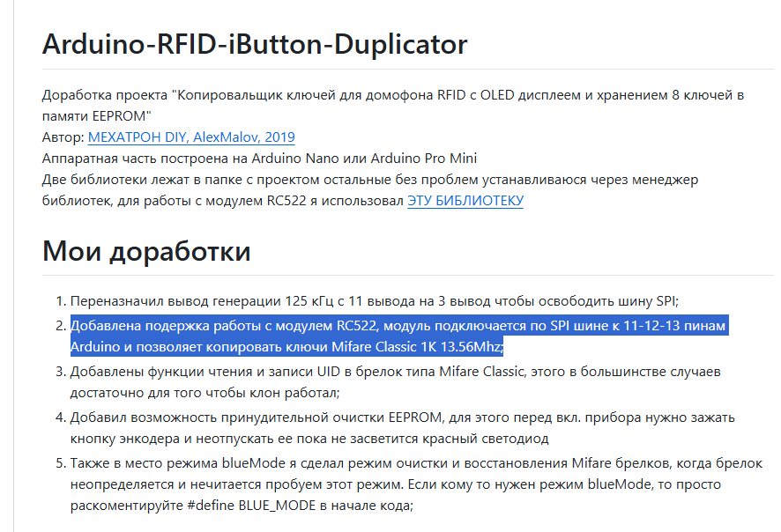Image resolution: width=781 pixels, height=532 pixels.
Task: Click the highlighted RC522 module support item
Action: pos(399,336)
